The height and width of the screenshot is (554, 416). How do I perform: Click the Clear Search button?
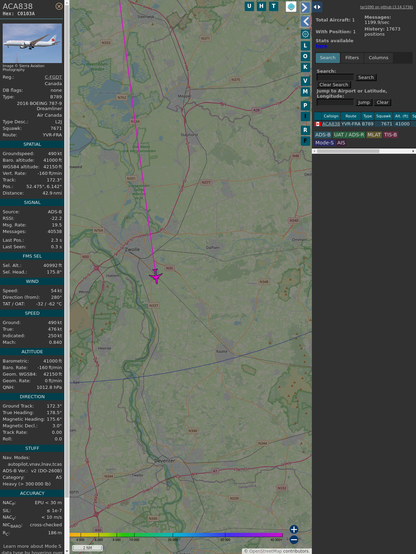(x=334, y=85)
